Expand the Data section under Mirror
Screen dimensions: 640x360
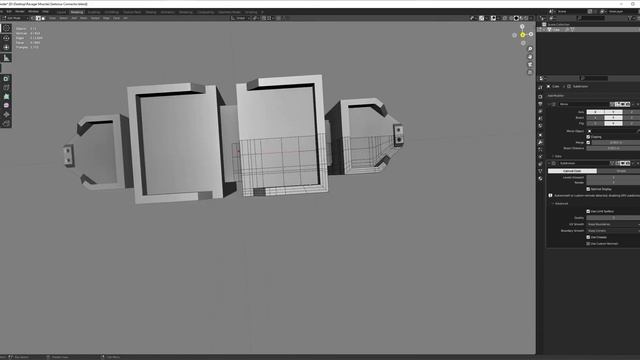(557, 156)
